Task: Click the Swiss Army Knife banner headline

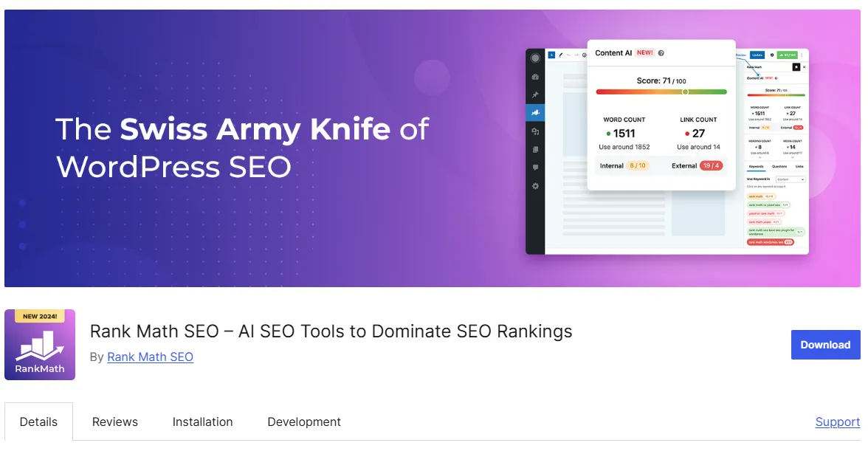Action: coord(242,148)
